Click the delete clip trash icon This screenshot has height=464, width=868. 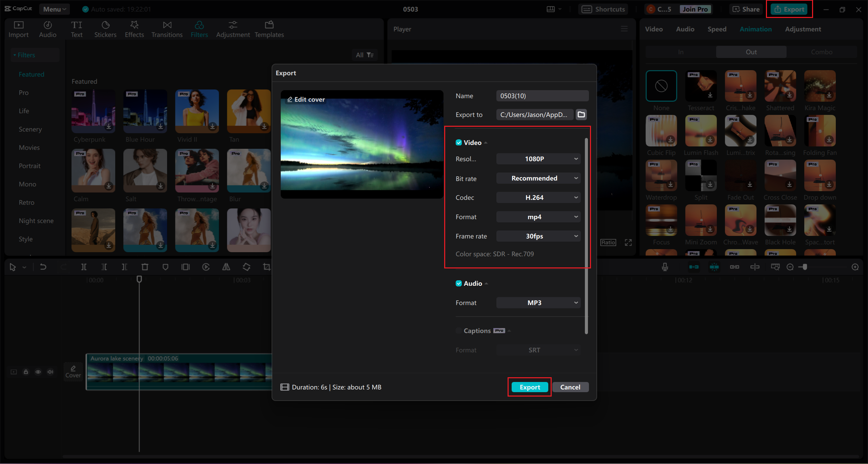click(x=145, y=267)
